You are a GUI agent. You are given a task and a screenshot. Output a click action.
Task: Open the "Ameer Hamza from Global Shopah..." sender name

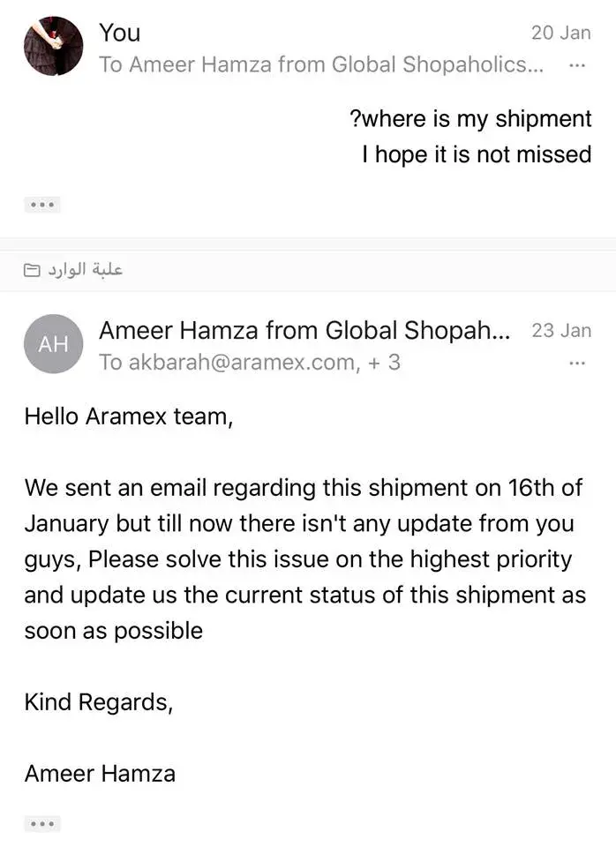pyautogui.click(x=304, y=331)
